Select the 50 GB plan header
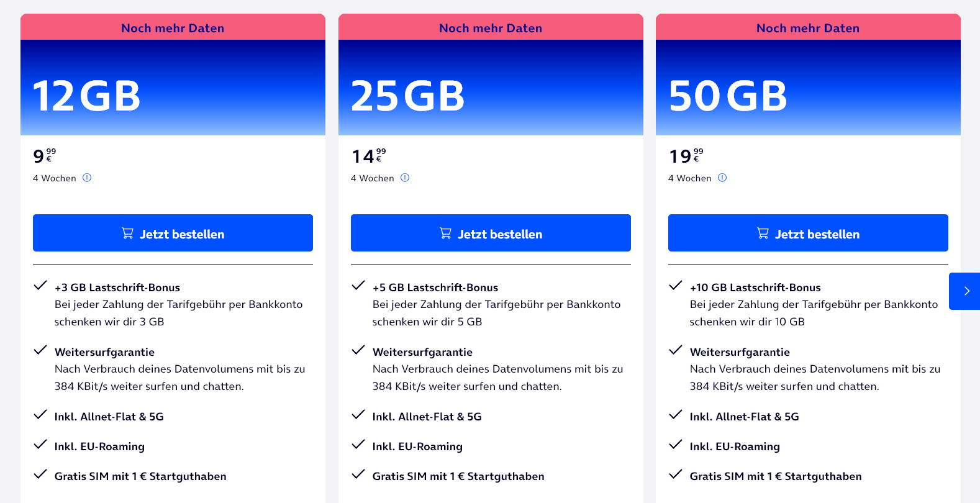This screenshot has width=980, height=503. pos(808,88)
